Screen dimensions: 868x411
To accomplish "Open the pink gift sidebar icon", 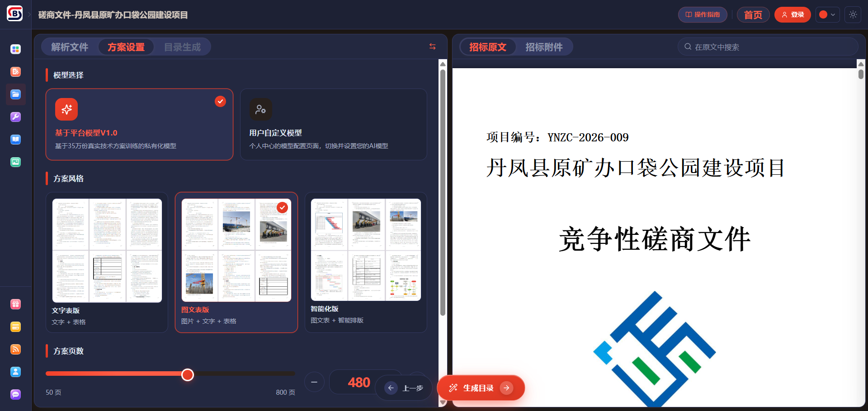I will click(x=16, y=304).
